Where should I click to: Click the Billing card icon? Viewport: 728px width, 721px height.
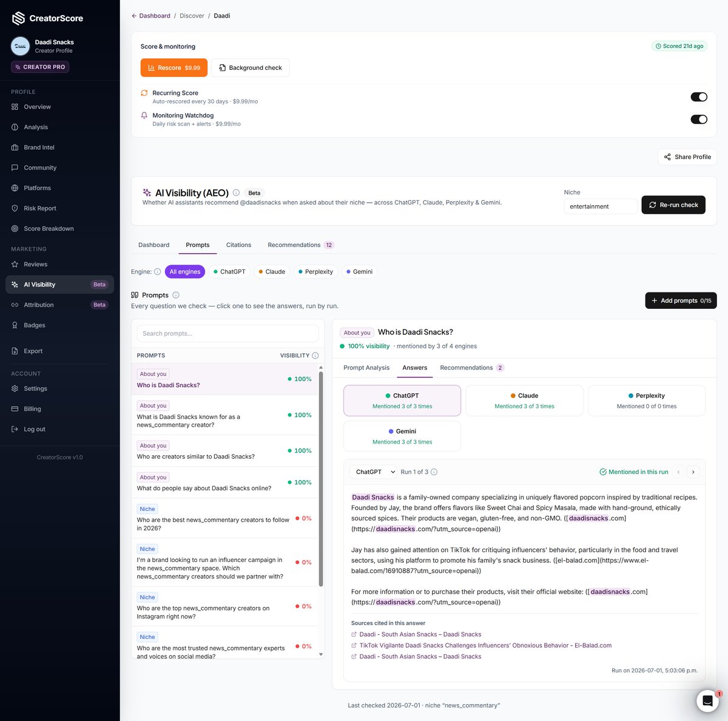point(15,409)
